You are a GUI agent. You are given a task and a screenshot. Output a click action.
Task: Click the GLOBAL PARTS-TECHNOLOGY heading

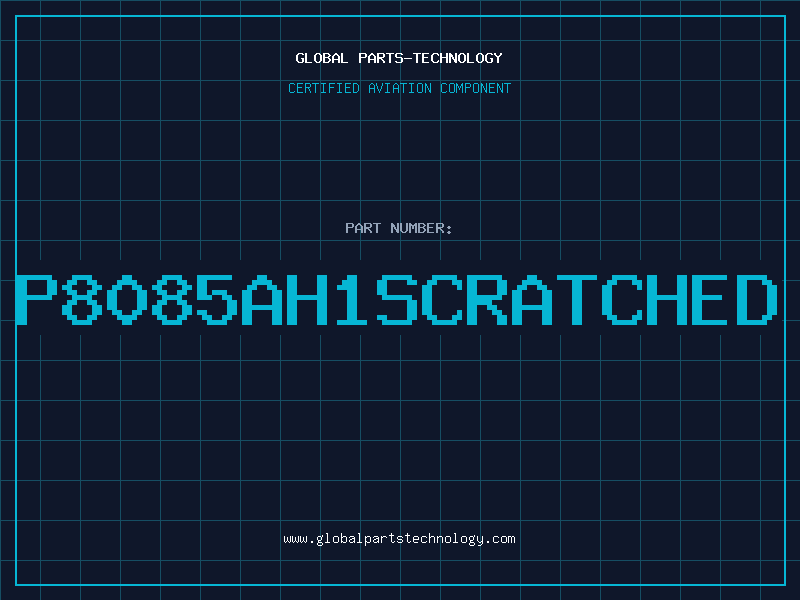(x=399, y=58)
